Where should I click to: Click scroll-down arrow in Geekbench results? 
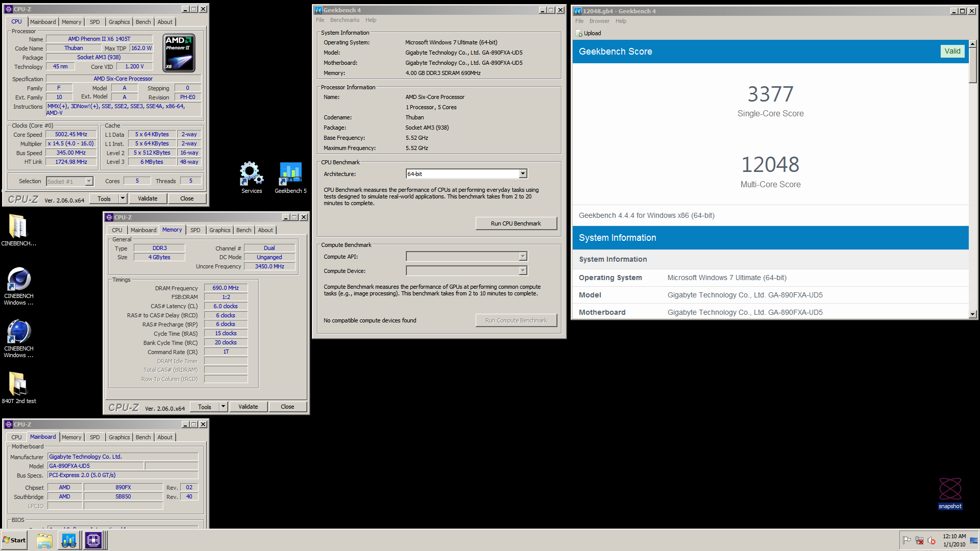[973, 314]
